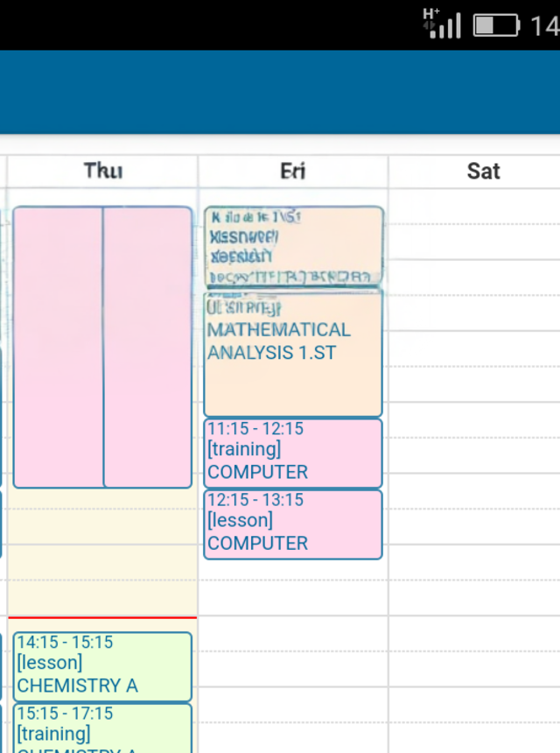Select the Thu day column header
This screenshot has height=753, width=560.
coord(102,171)
